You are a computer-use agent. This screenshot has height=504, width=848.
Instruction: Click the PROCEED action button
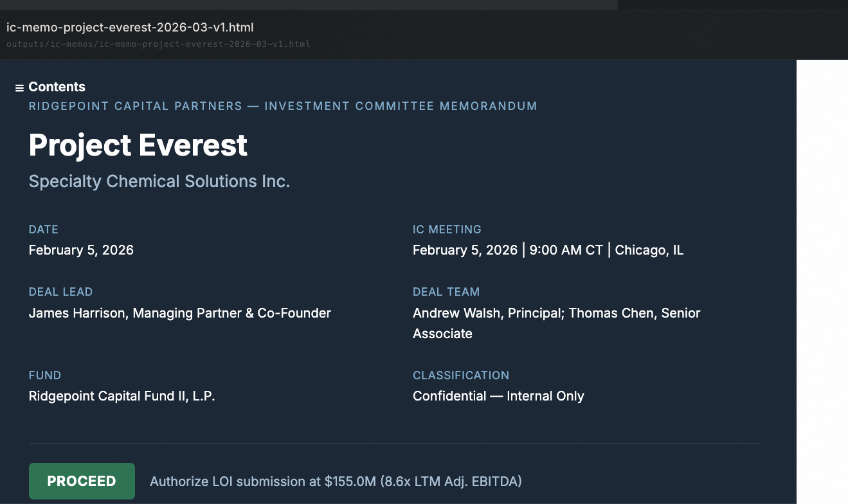pyautogui.click(x=82, y=481)
